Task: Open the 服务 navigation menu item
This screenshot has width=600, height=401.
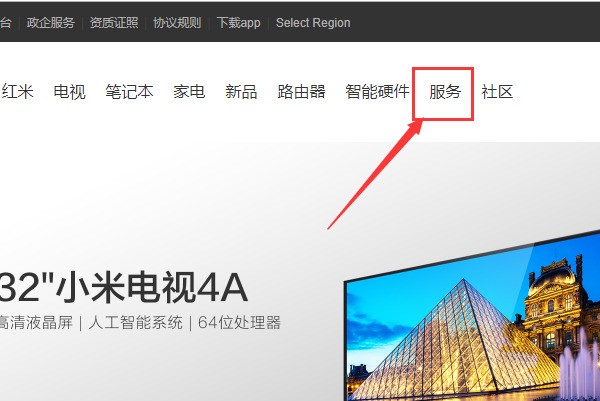Action: point(445,92)
